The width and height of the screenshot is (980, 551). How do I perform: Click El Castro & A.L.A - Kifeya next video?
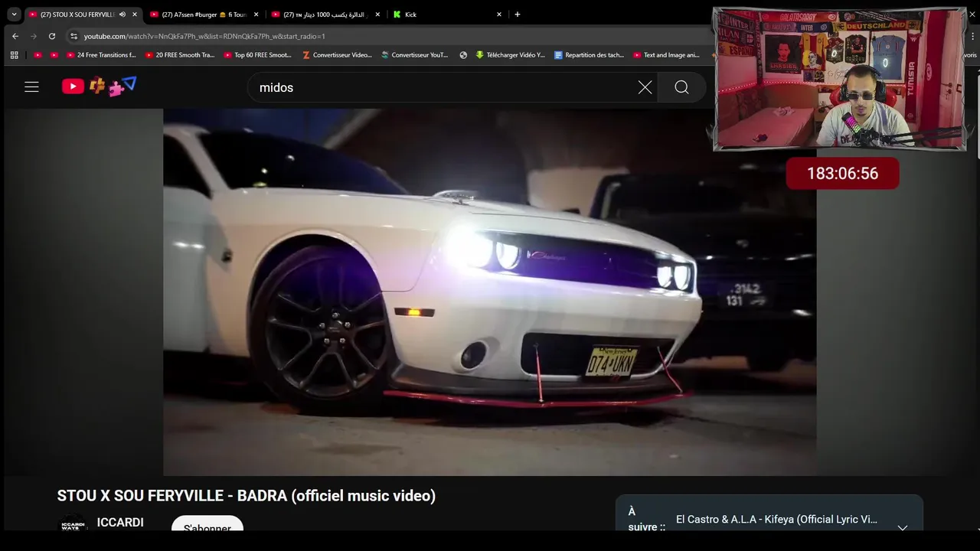[776, 520]
